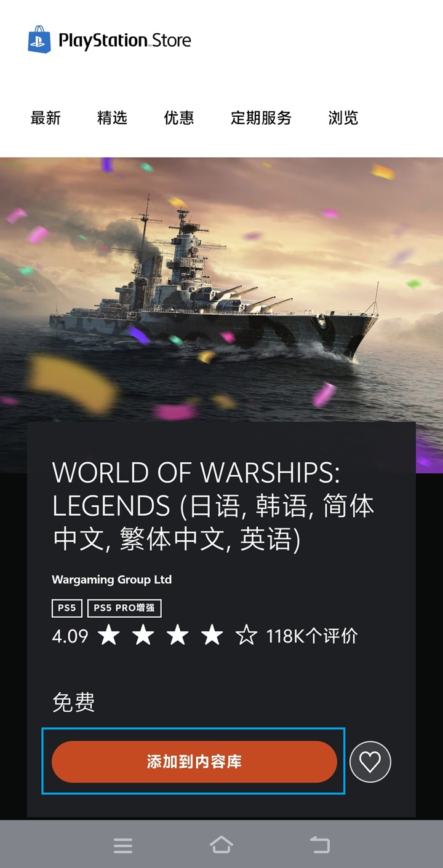Open the Android recent apps menu icon
443x868 pixels.
pos(123,845)
